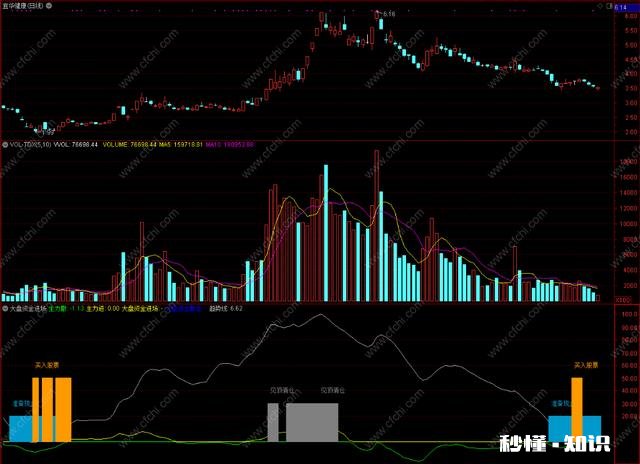Click the 5.16 peak price marker
Screen dimensions: 640x464
pyautogui.click(x=387, y=14)
